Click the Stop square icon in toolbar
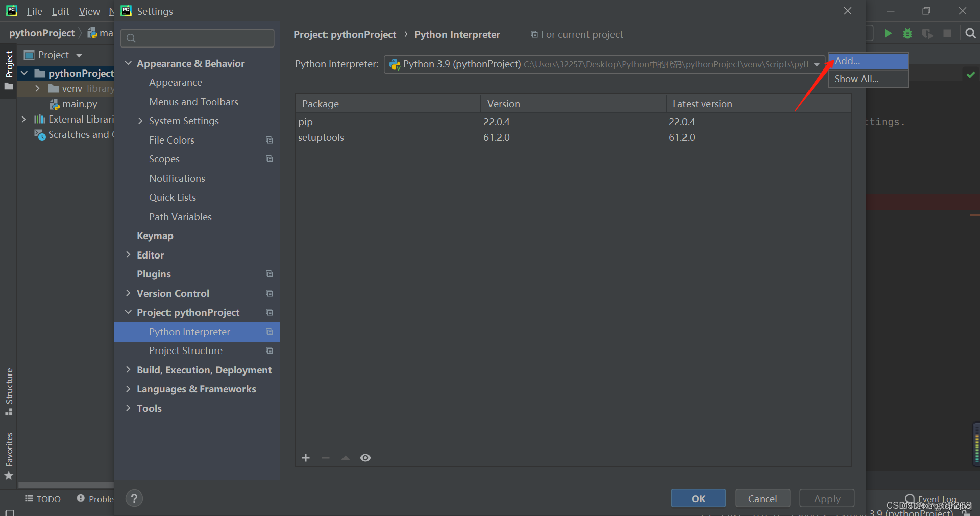The height and width of the screenshot is (516, 980). point(947,33)
